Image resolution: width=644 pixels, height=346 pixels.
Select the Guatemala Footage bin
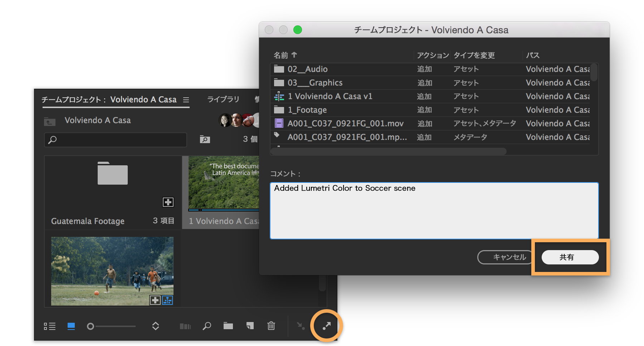[113, 192]
